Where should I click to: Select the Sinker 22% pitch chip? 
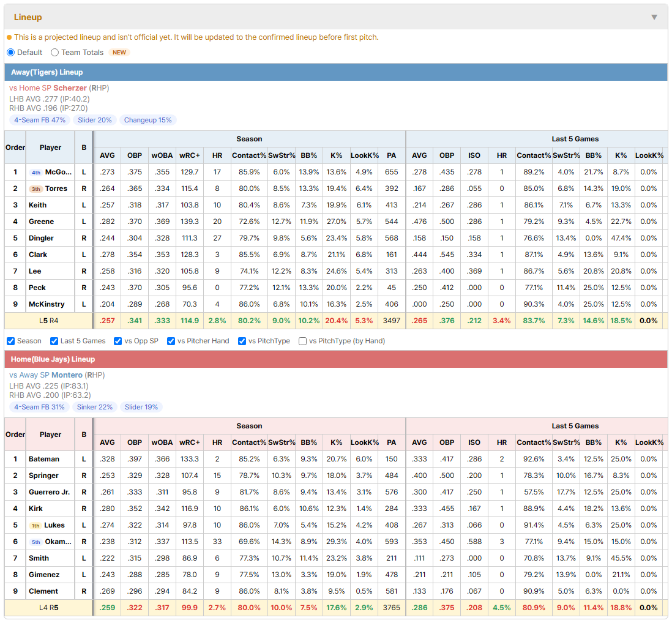point(95,407)
